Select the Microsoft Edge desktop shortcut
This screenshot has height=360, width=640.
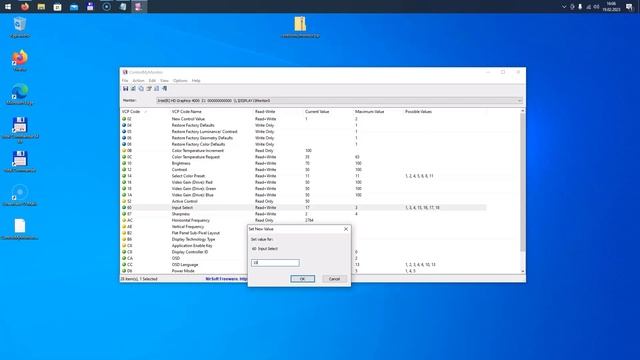pyautogui.click(x=20, y=94)
